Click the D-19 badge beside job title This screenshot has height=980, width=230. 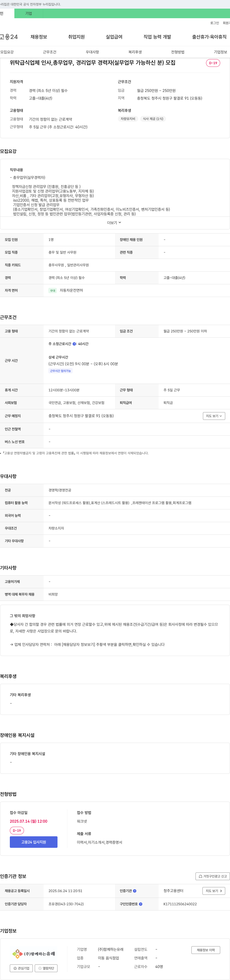click(x=213, y=63)
